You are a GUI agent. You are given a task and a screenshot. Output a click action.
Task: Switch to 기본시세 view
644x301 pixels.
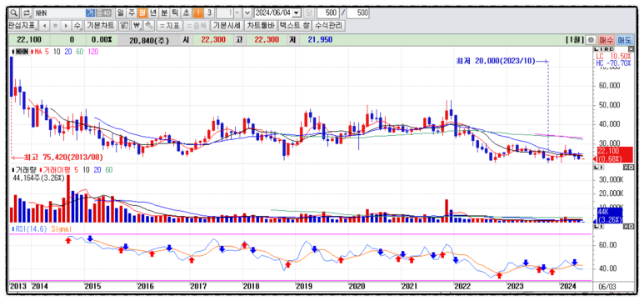pyautogui.click(x=227, y=26)
